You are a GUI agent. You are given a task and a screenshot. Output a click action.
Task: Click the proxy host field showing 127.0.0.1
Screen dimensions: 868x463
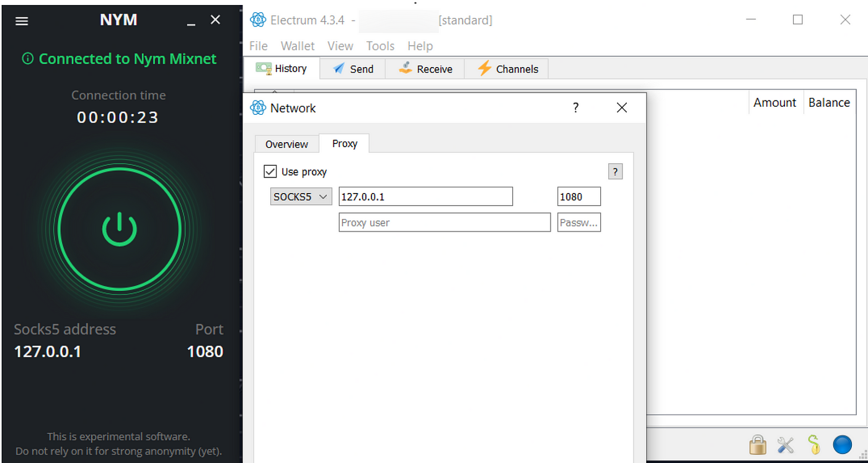tap(426, 197)
